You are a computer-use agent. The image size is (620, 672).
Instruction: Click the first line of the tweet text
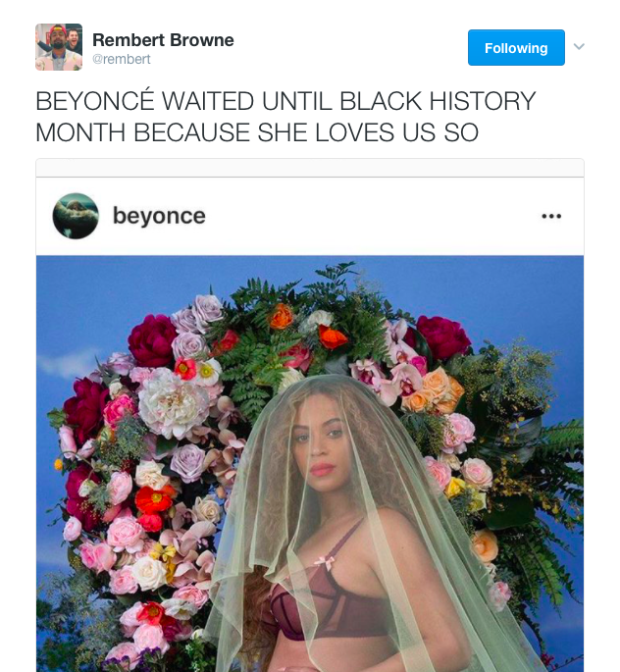[x=285, y=101]
